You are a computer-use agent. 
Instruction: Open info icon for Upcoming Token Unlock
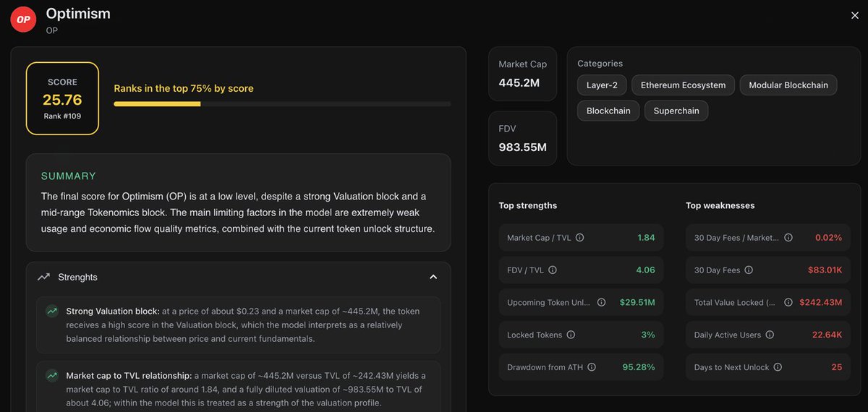pos(601,303)
